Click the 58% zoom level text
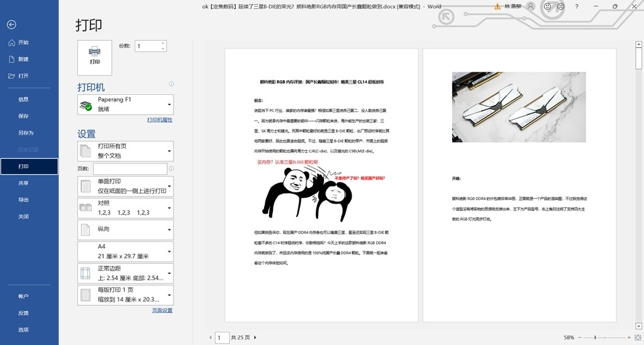Image resolution: width=644 pixels, height=345 pixels. pos(569,337)
